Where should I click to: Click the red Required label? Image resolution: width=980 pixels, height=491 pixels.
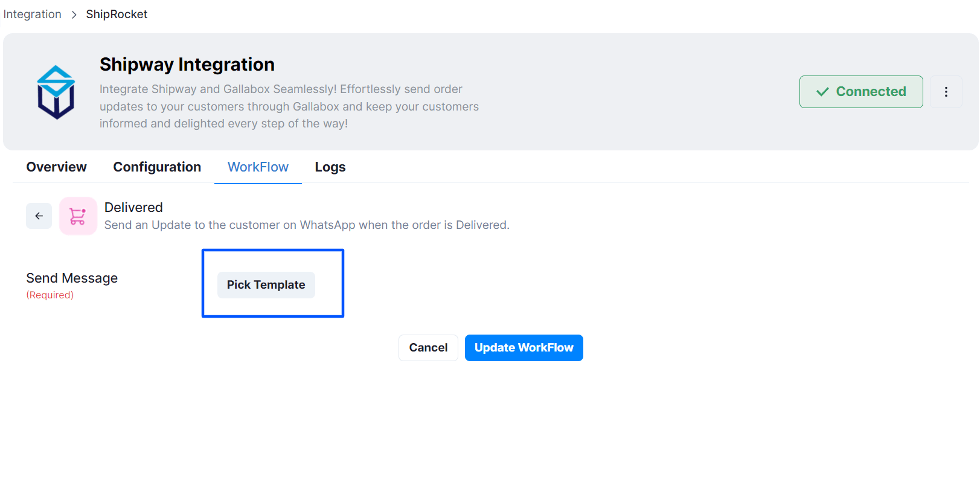[50, 295]
